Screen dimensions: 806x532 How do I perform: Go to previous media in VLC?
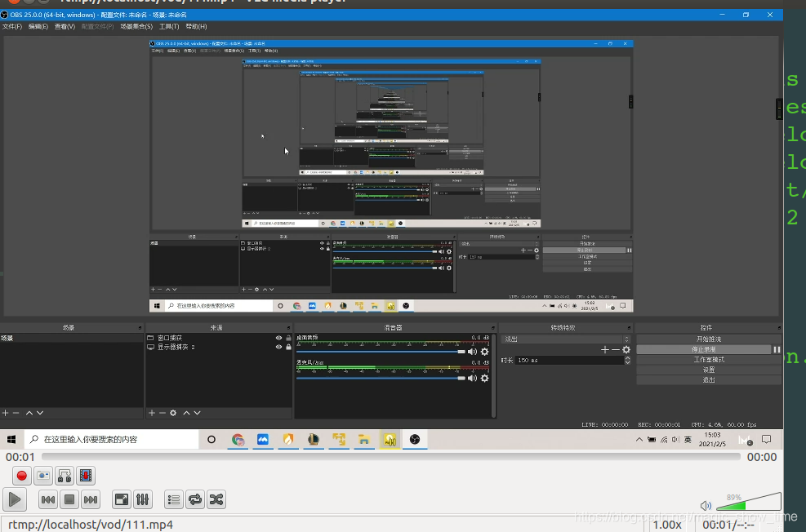(48, 499)
